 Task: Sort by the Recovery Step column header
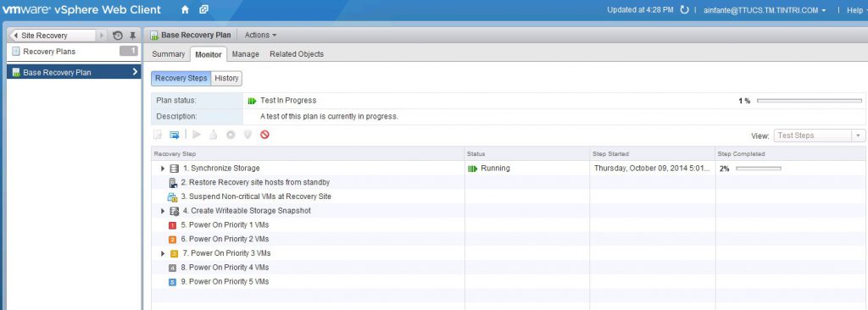coord(308,154)
